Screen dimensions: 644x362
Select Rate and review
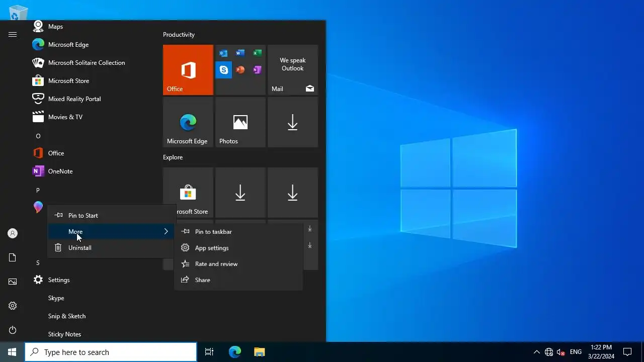238,264
